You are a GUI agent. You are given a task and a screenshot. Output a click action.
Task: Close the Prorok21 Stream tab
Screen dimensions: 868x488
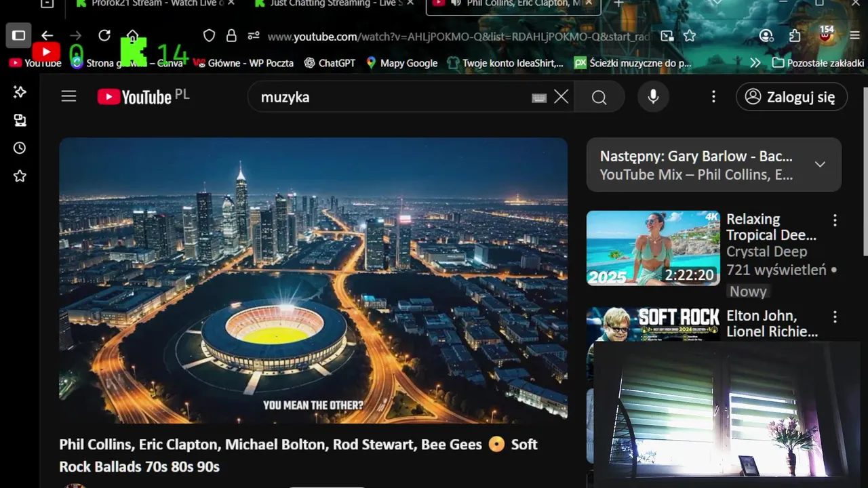[x=231, y=3]
